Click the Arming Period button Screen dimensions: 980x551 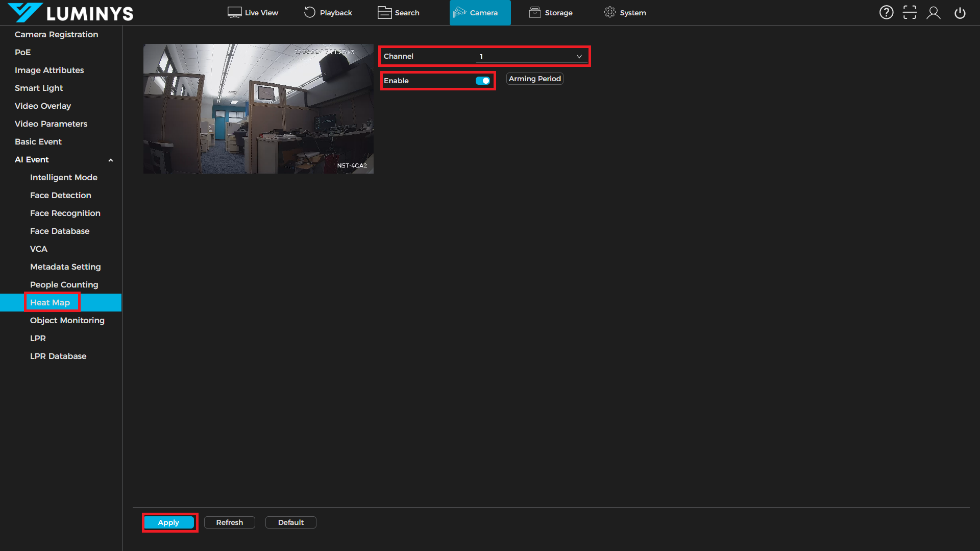(534, 79)
